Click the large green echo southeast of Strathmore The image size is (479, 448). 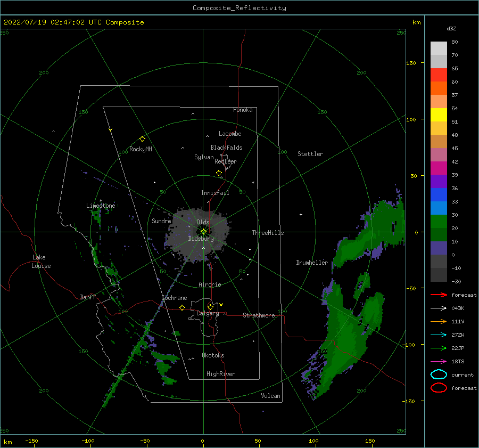(x=345, y=339)
